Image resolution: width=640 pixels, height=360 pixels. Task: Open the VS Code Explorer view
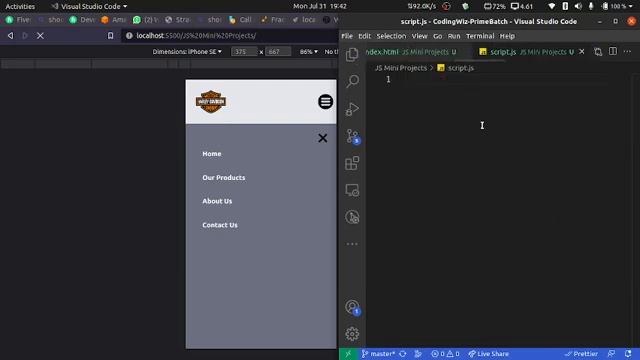352,54
